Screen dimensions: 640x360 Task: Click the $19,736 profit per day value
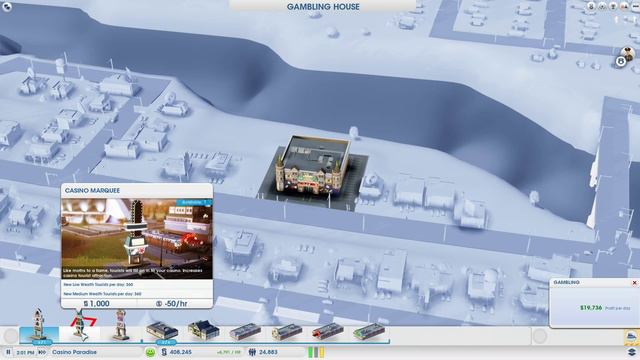point(591,308)
